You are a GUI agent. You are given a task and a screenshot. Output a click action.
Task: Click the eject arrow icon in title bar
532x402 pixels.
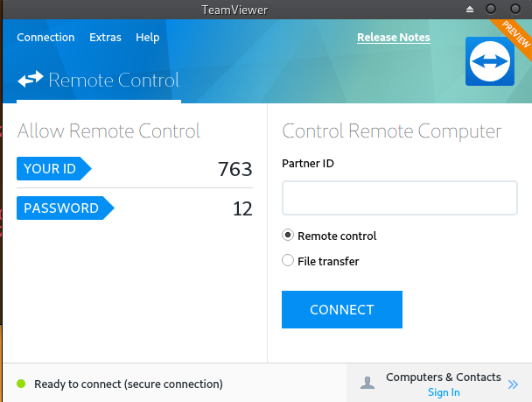(x=470, y=9)
